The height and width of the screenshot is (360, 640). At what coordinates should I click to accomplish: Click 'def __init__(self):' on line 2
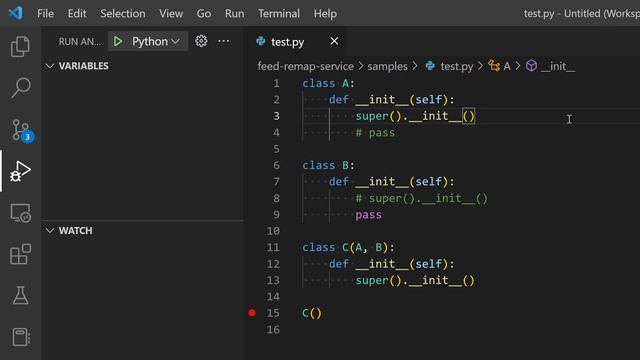pos(391,100)
